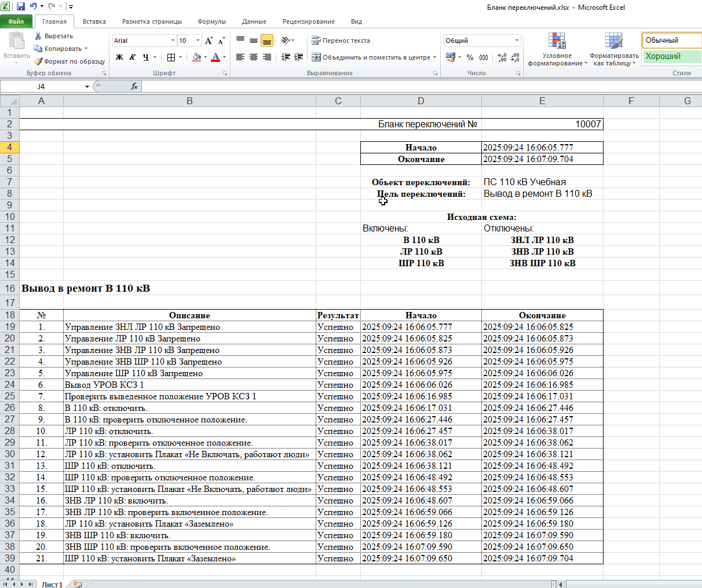Open the number format Общий dropdown
Image resolution: width=702 pixels, height=588 pixels.
(517, 41)
